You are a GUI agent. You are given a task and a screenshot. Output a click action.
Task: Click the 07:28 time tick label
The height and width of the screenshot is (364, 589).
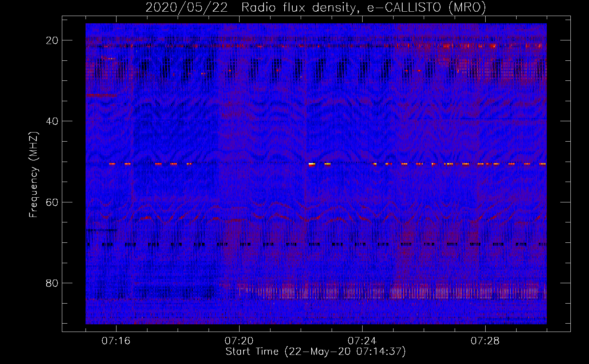click(485, 341)
